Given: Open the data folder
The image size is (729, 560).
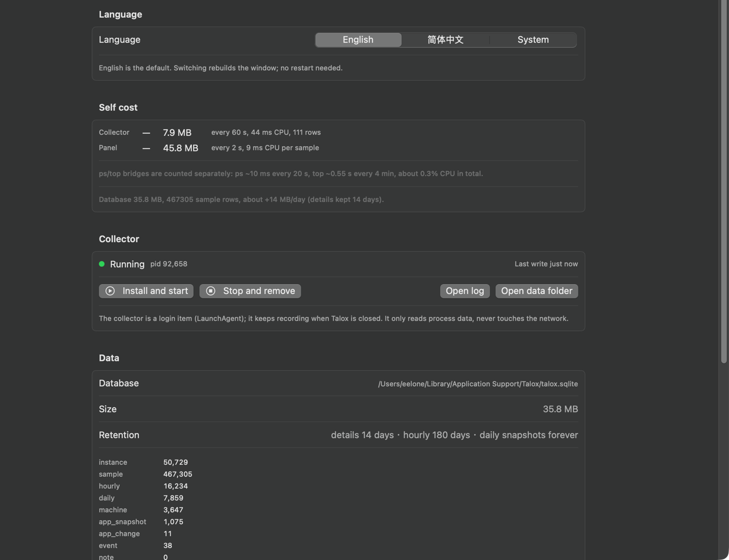Looking at the screenshot, I should [537, 291].
